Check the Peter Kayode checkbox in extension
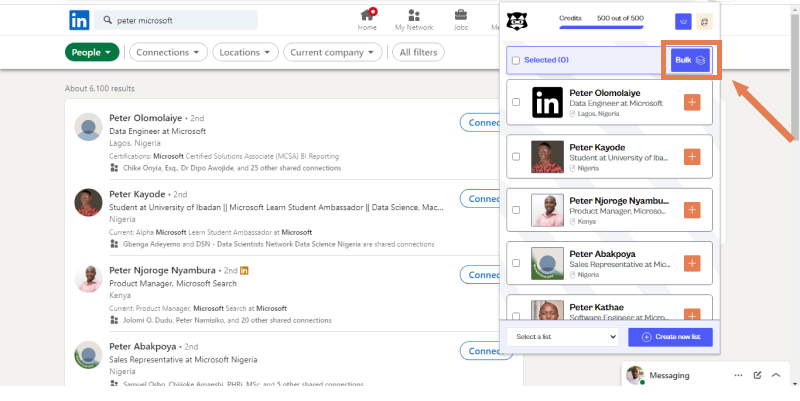The image size is (800, 401). 516,157
